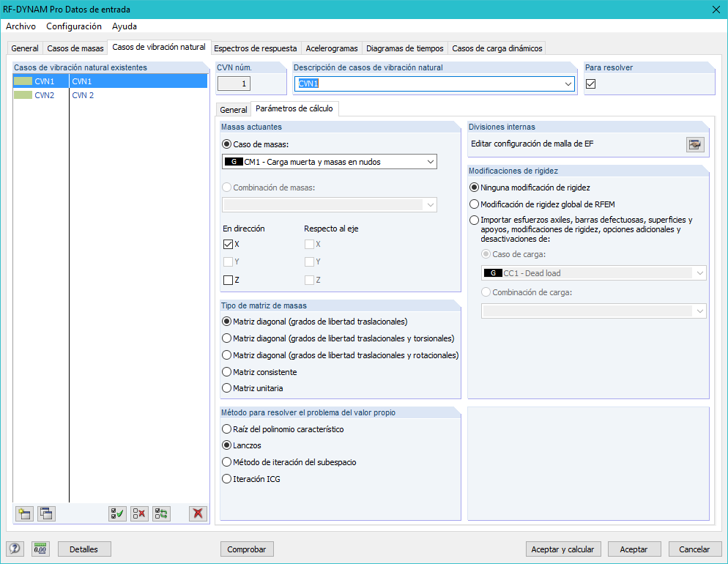Switch to the inner General sub-tab
The height and width of the screenshot is (564, 728).
click(234, 110)
